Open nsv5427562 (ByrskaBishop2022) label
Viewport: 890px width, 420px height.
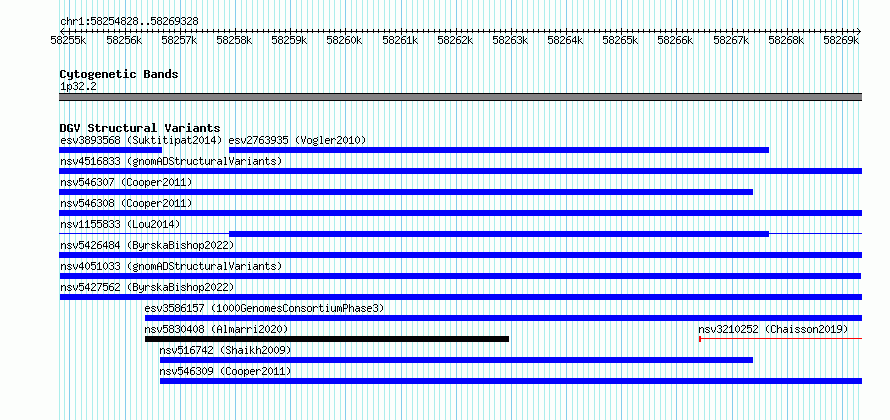click(x=147, y=287)
